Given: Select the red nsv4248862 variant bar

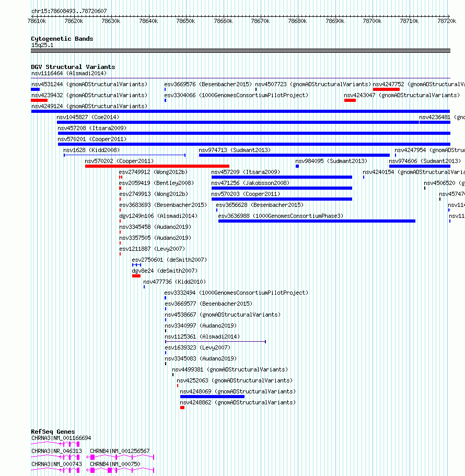Looking at the screenshot, I should (x=182, y=408).
